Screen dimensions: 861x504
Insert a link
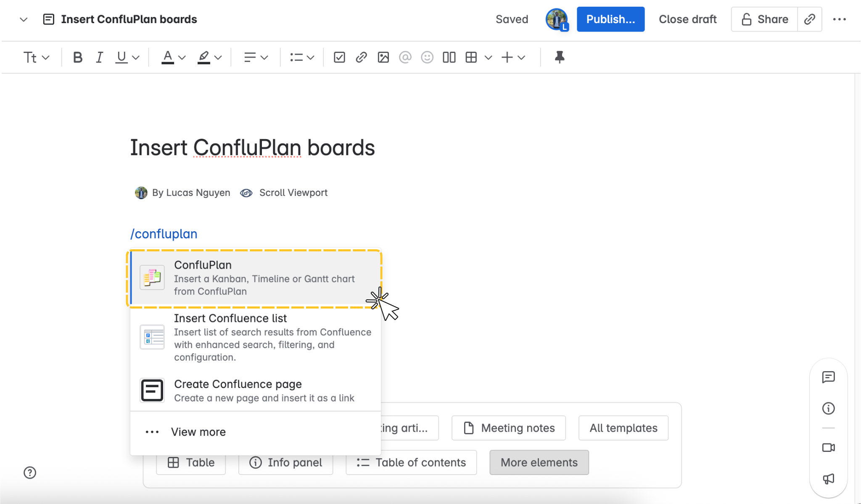pyautogui.click(x=361, y=57)
